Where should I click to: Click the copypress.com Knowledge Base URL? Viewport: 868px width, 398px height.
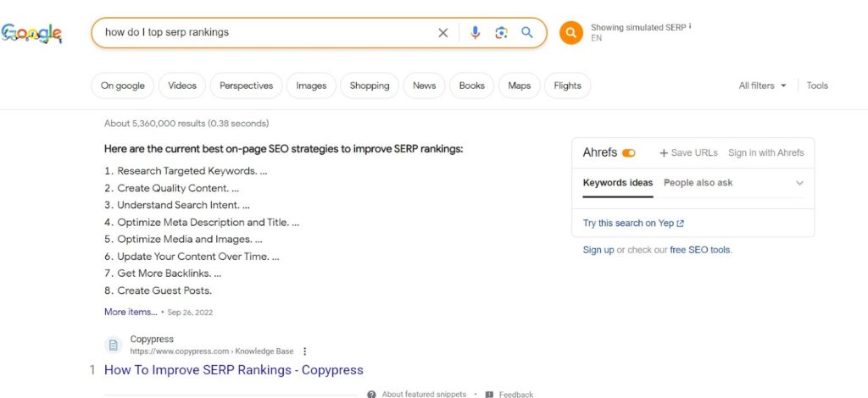pyautogui.click(x=212, y=351)
